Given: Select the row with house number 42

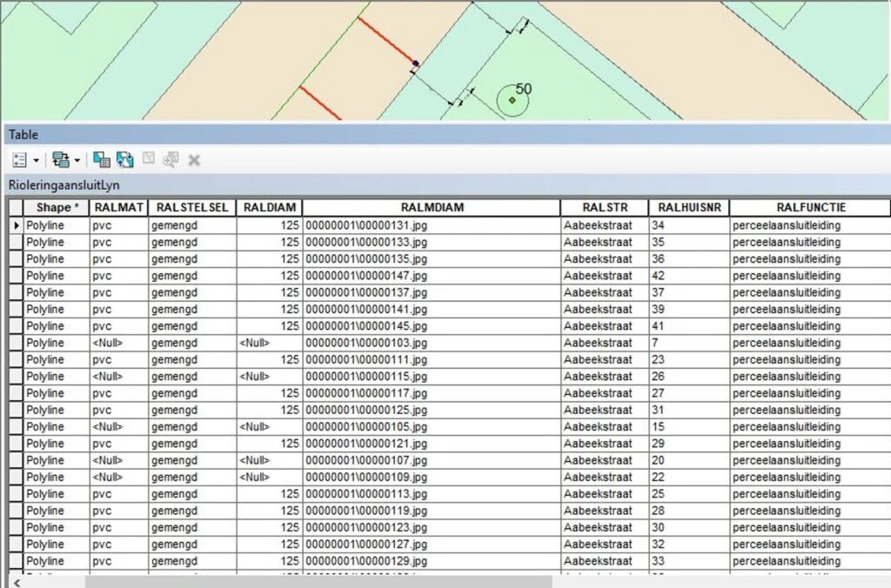Looking at the screenshot, I should tap(16, 276).
